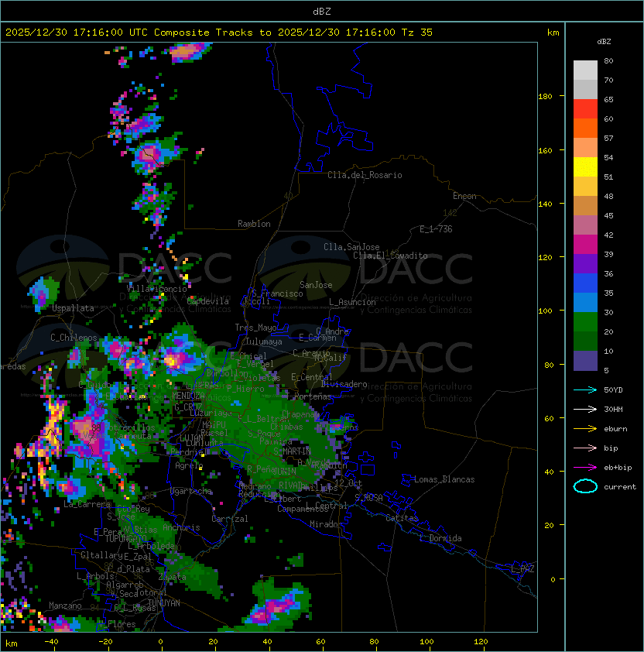644x652 pixels.
Task: Pick the magenta swatch between 42 and 39
Action: click(585, 245)
